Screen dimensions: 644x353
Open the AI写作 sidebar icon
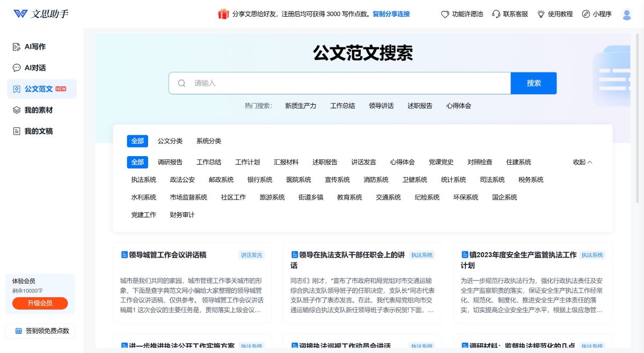tap(17, 47)
